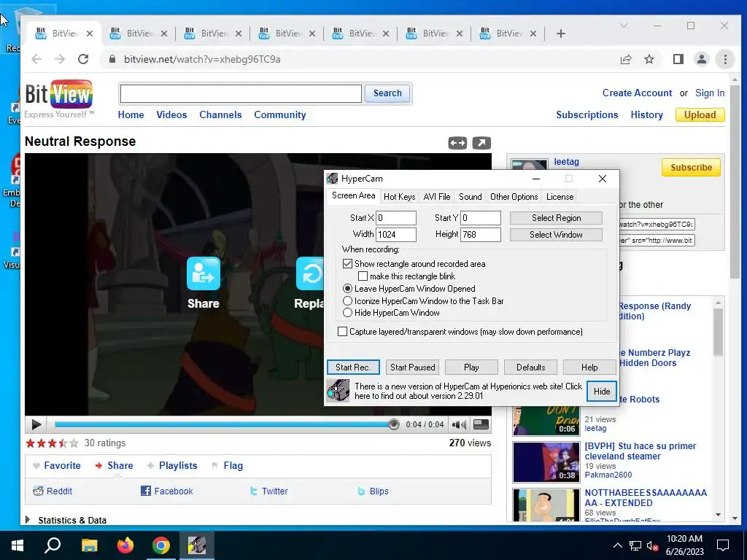Screen dimensions: 747x560
Task: Click the share page icon in the address bar
Action: [x=625, y=59]
